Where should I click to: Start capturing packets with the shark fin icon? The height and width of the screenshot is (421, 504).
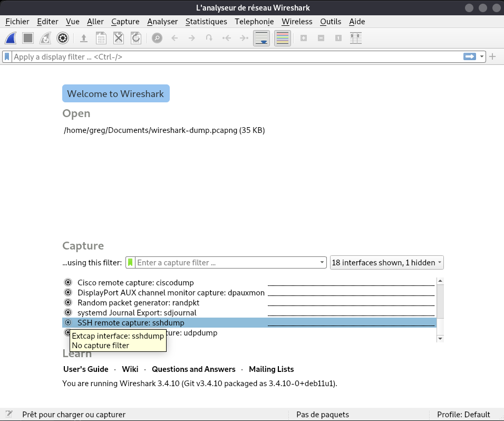tap(11, 38)
